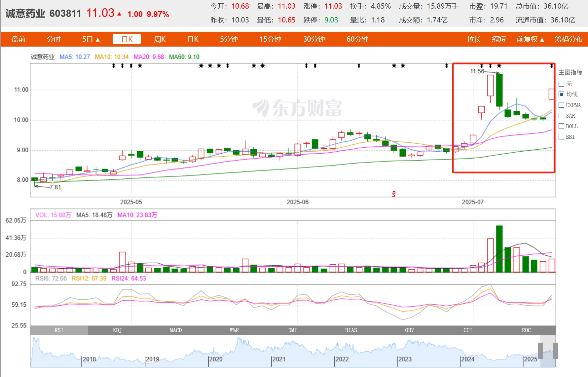Switch to 分时 intraday view
The width and height of the screenshot is (588, 377).
54,39
